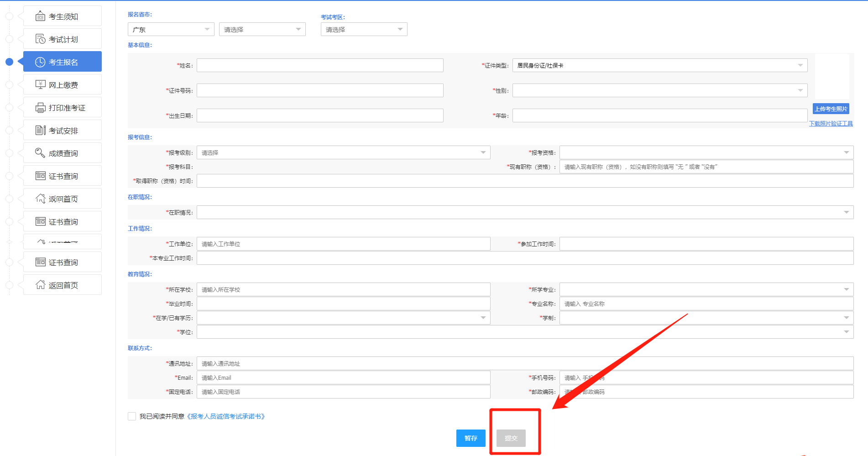Click the 本专业工作时间 input field
The width and height of the screenshot is (868, 456).
525,258
